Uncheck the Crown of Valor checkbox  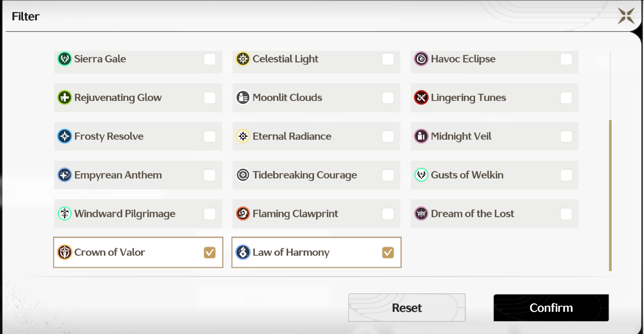pyautogui.click(x=210, y=252)
